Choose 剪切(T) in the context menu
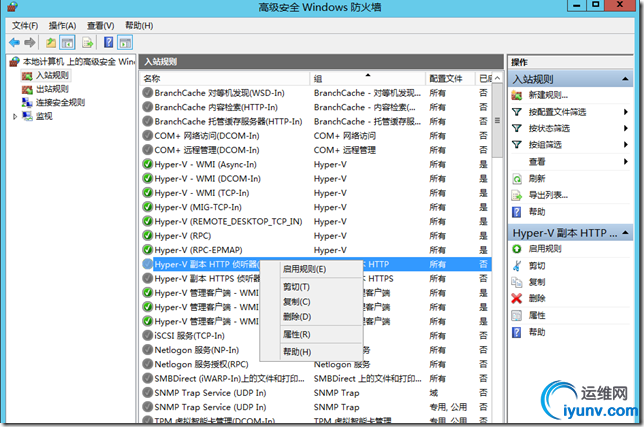This screenshot has height=427, width=644. click(x=296, y=287)
